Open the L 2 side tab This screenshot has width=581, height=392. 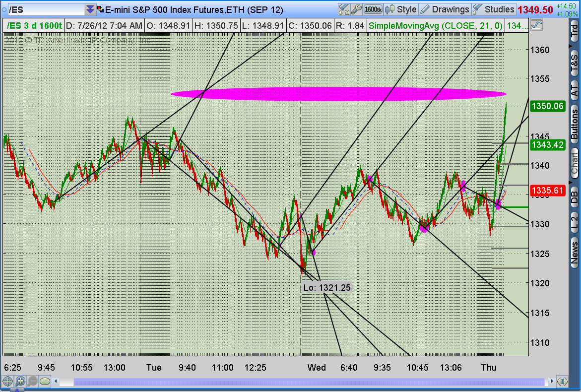coord(574,222)
